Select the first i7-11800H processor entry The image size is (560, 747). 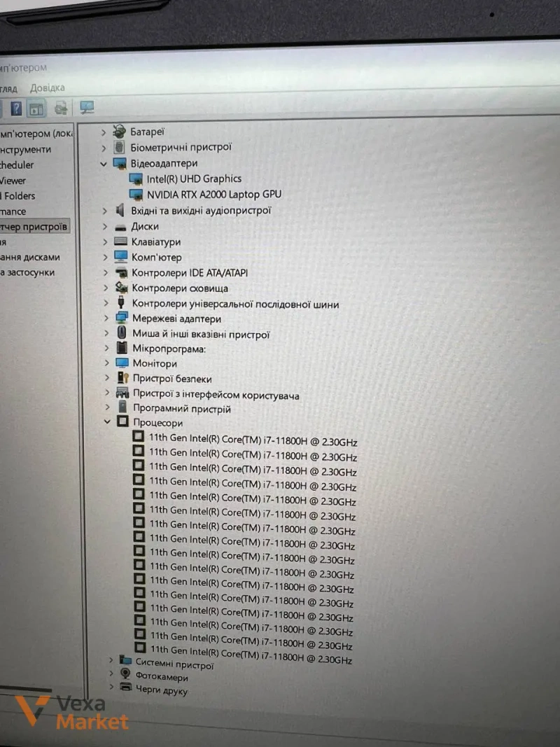click(253, 439)
